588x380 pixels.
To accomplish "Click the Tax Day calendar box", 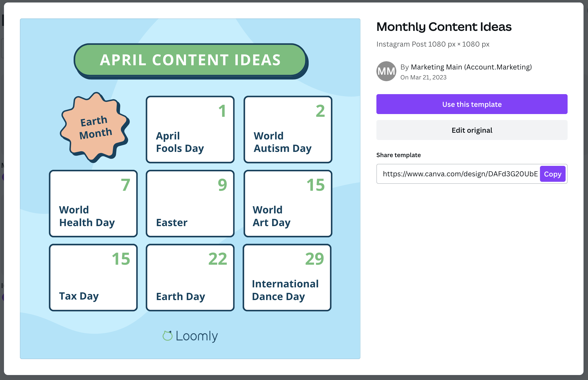I will click(93, 277).
